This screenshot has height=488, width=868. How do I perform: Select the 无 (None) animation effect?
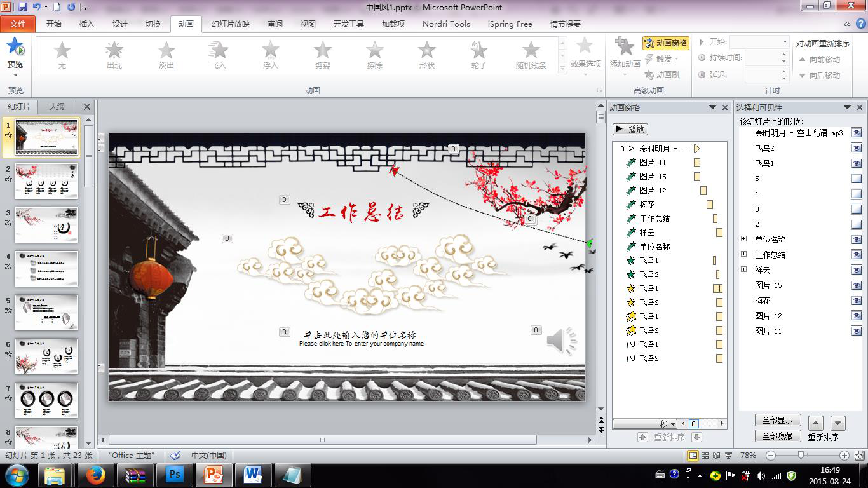click(x=62, y=55)
